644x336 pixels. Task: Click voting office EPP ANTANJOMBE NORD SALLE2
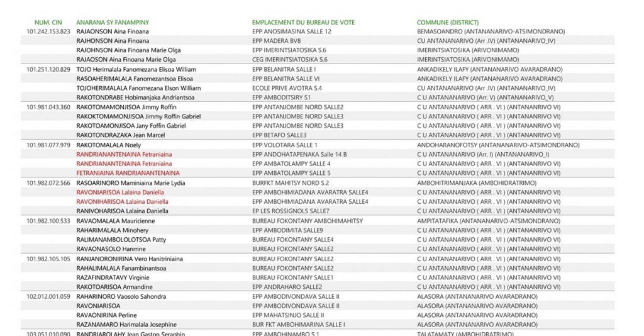click(297, 107)
